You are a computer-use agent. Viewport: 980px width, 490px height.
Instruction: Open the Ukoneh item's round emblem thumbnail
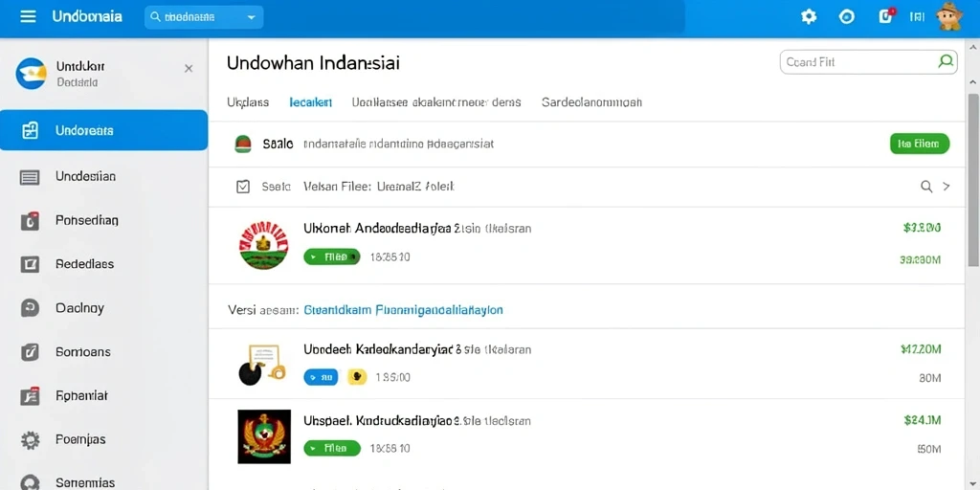pos(263,244)
